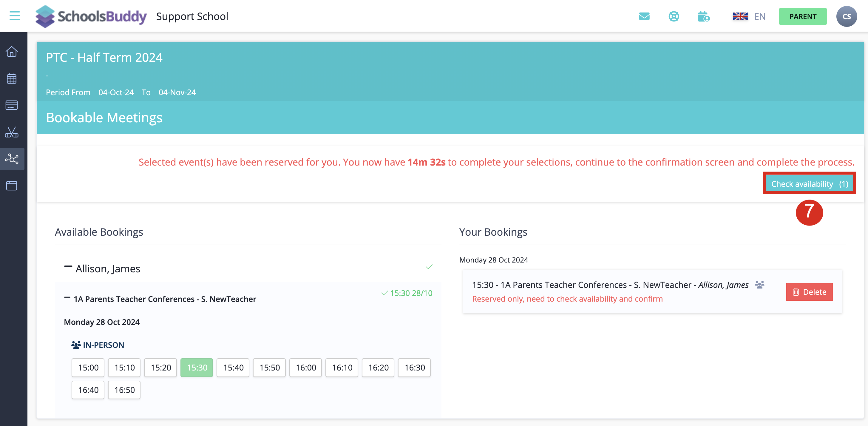Open the lifebuoy support icon
The height and width of the screenshot is (426, 868).
point(673,16)
